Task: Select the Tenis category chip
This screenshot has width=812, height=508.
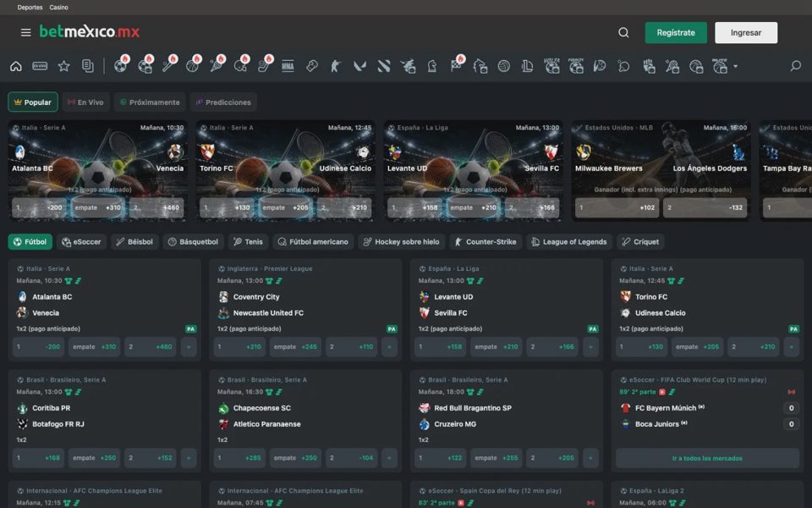Action: coord(249,241)
